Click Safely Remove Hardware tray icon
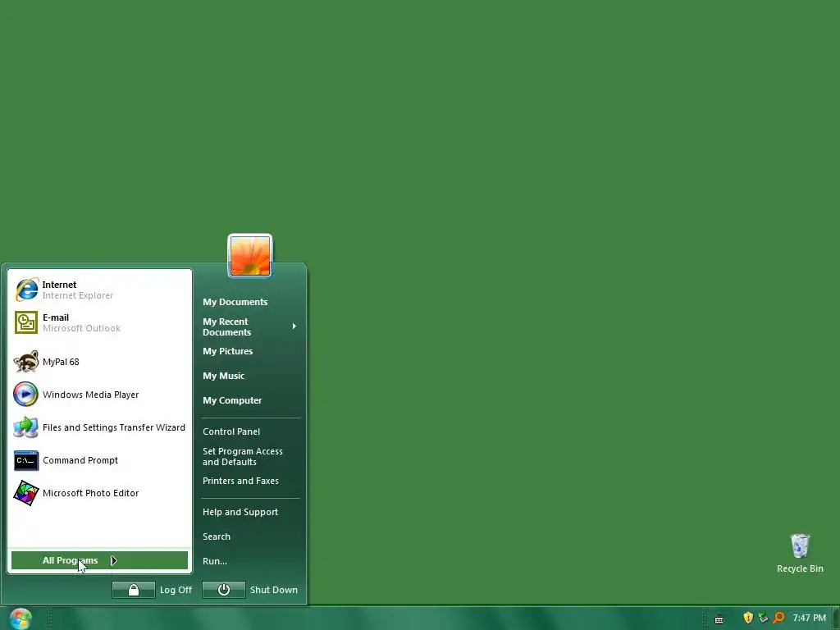The height and width of the screenshot is (630, 840). point(764,618)
